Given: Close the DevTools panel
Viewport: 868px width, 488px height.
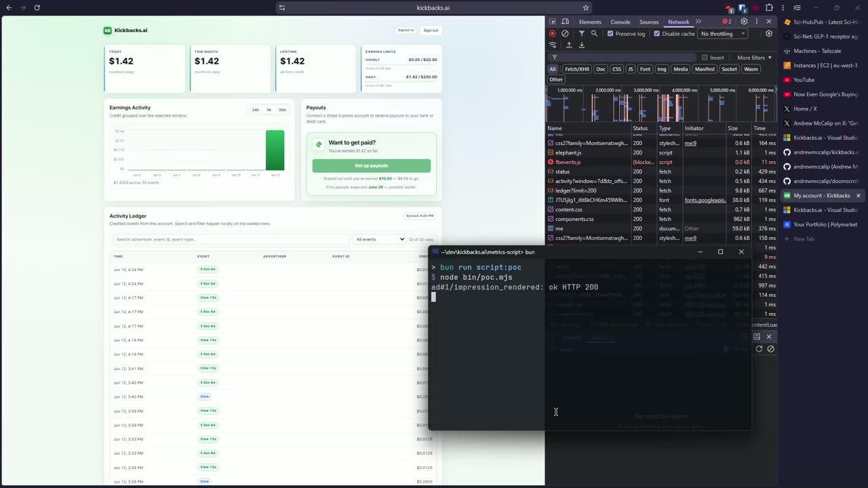Looking at the screenshot, I should point(769,22).
